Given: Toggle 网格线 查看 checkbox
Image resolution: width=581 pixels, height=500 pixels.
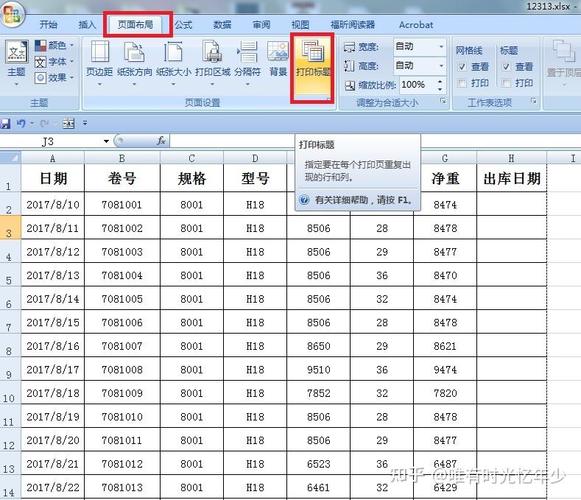Looking at the screenshot, I should coord(462,67).
